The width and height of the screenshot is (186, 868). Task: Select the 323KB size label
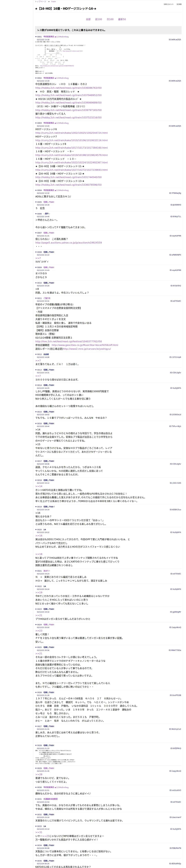[179, 4]
